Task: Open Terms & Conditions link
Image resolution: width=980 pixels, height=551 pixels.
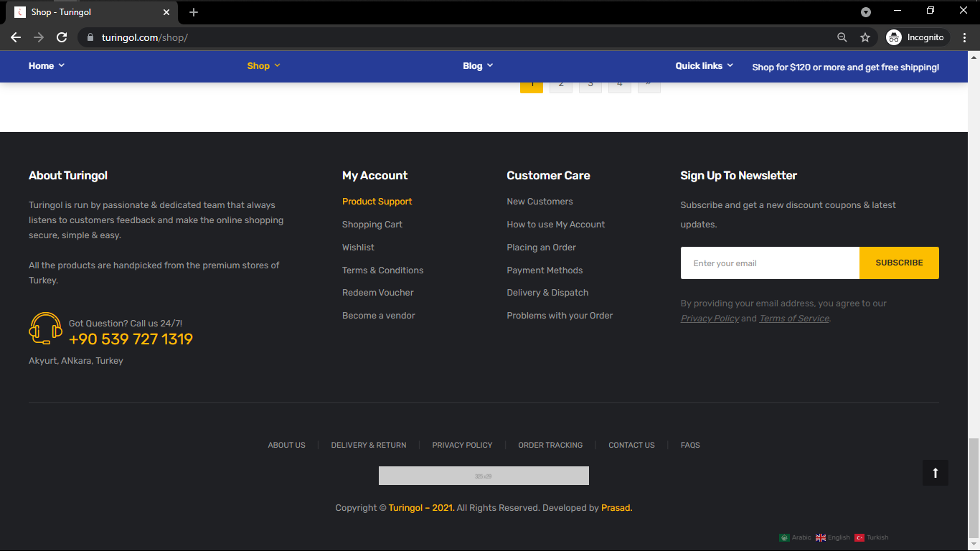Action: pyautogui.click(x=382, y=270)
